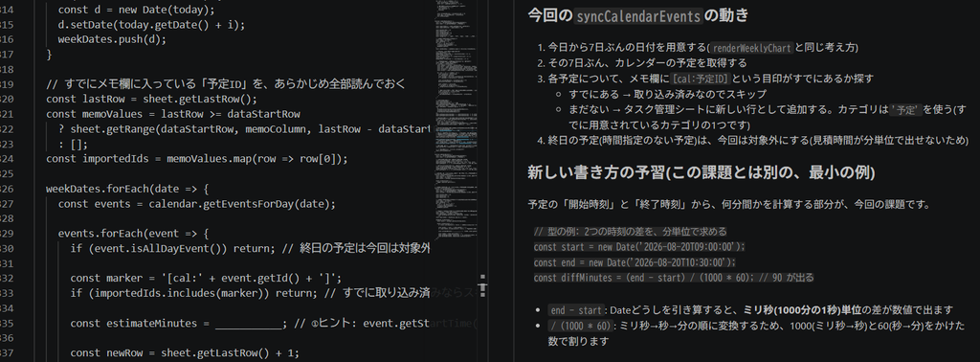Click the events.forEach(event => line
The width and height of the screenshot is (980, 362).
134,234
